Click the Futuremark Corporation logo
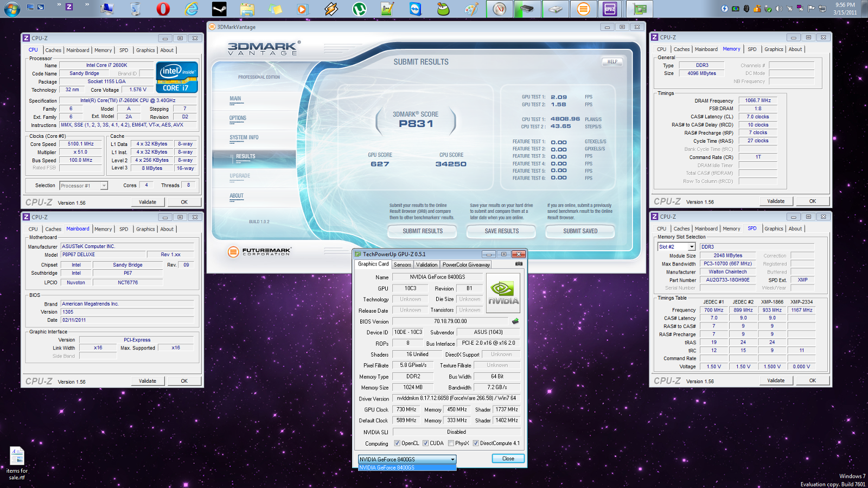868x488 pixels. (259, 252)
